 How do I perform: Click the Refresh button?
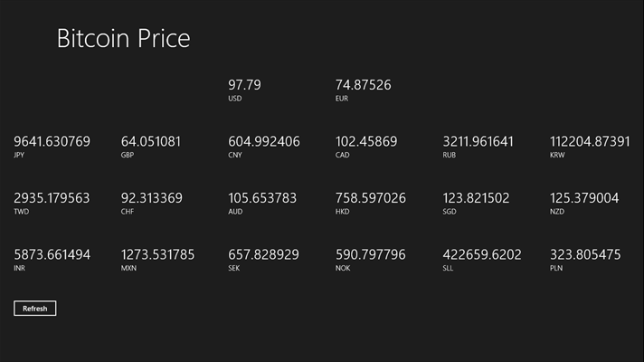tap(35, 309)
